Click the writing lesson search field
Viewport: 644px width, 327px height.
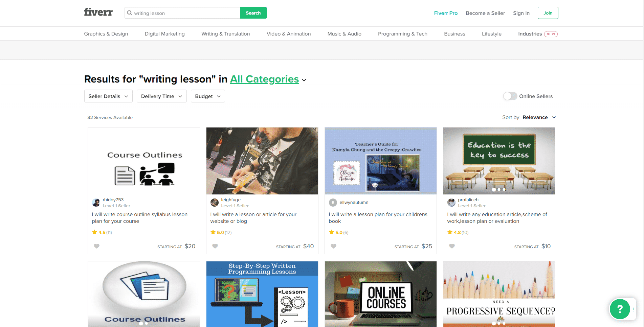pos(185,13)
